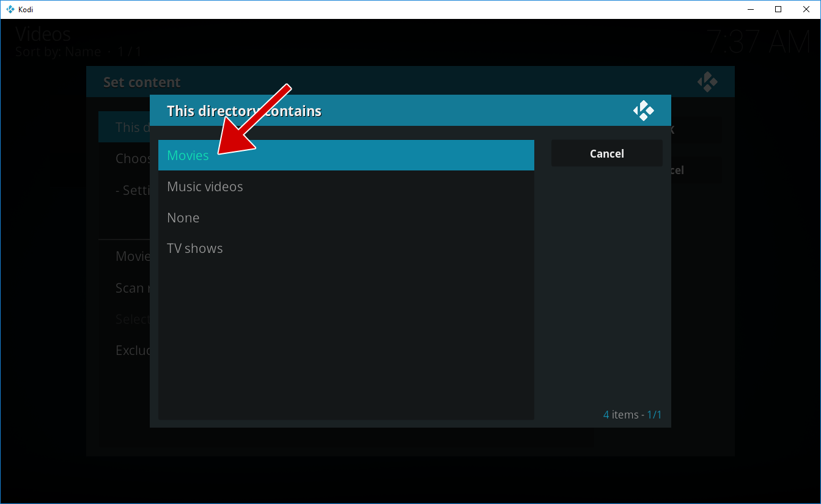This screenshot has height=504, width=821.
Task: Click the partially hidden 'Choos...' row behind dialog
Action: 124,159
